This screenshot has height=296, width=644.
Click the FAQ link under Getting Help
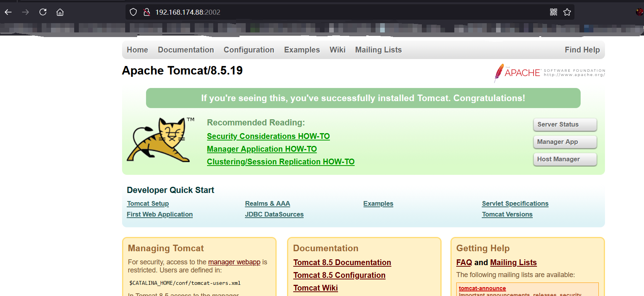click(x=464, y=262)
